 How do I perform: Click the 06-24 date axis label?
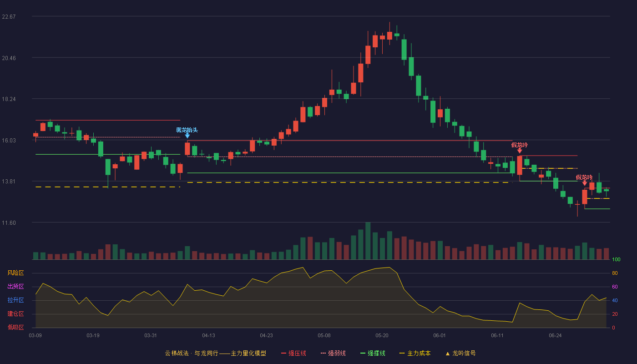click(x=555, y=335)
